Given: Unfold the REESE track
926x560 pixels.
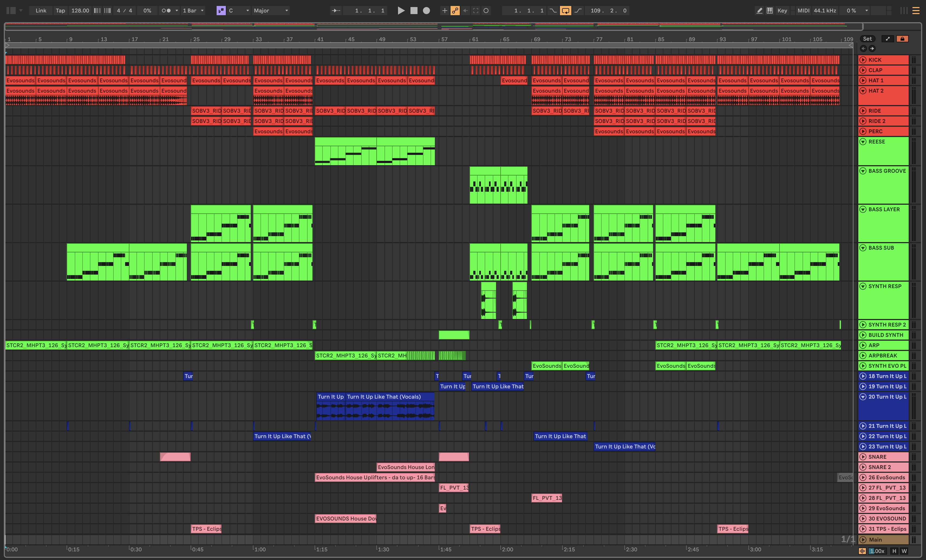Looking at the screenshot, I should click(863, 142).
